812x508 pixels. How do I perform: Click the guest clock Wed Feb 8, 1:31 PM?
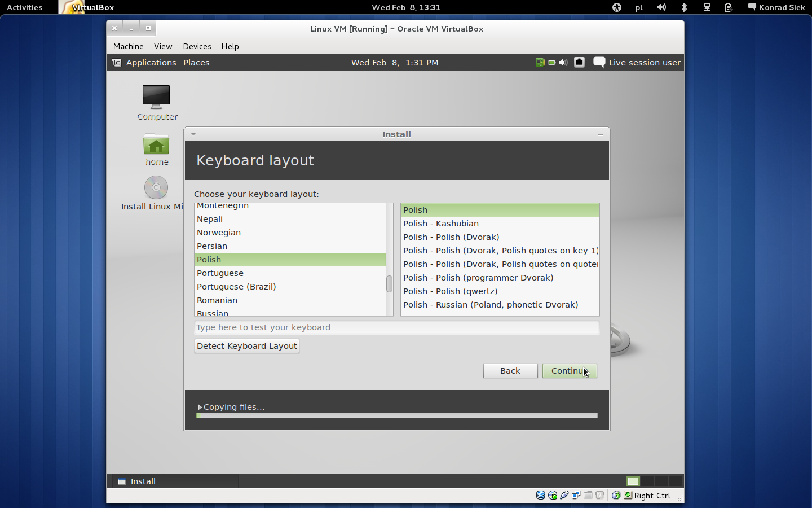point(395,63)
